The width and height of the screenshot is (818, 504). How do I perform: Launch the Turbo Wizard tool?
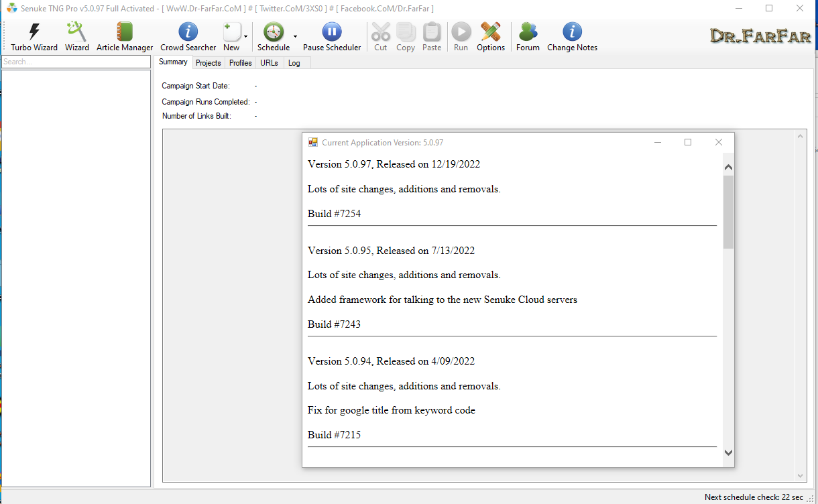tap(34, 37)
